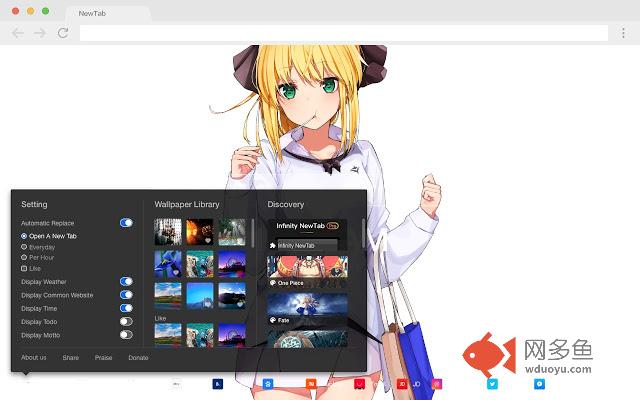Click the palette icon next to One Piece
The width and height of the screenshot is (640, 400).
[273, 283]
